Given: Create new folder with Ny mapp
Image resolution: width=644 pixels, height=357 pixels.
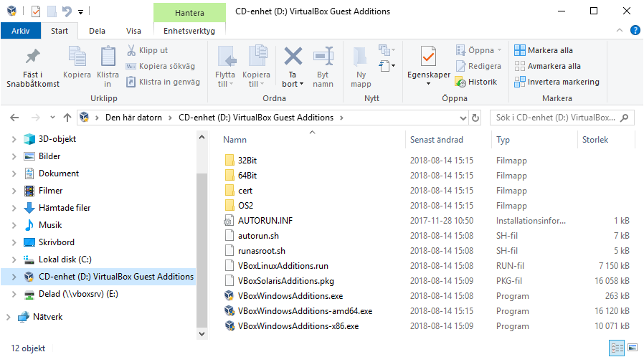Looking at the screenshot, I should (361, 67).
